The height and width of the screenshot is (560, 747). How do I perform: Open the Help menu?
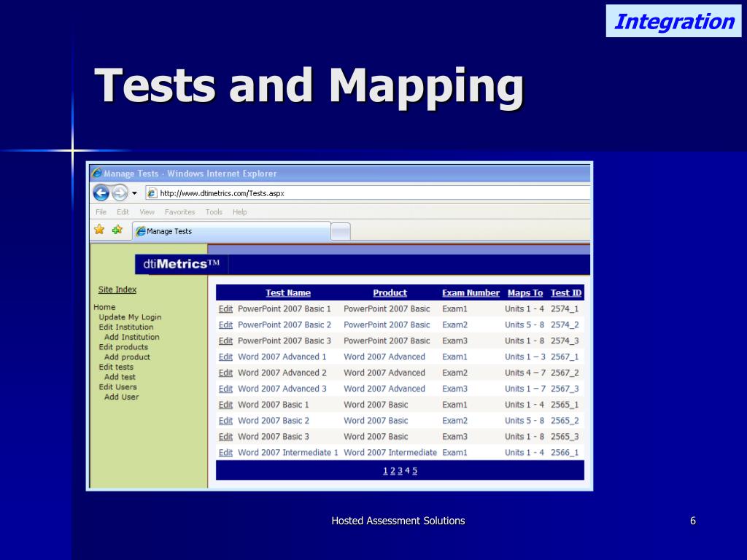tap(239, 212)
